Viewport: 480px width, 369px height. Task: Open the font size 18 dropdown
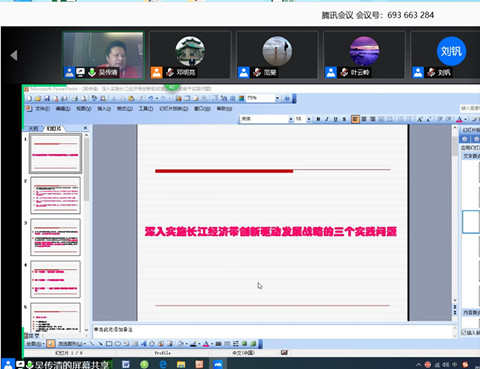[309, 119]
